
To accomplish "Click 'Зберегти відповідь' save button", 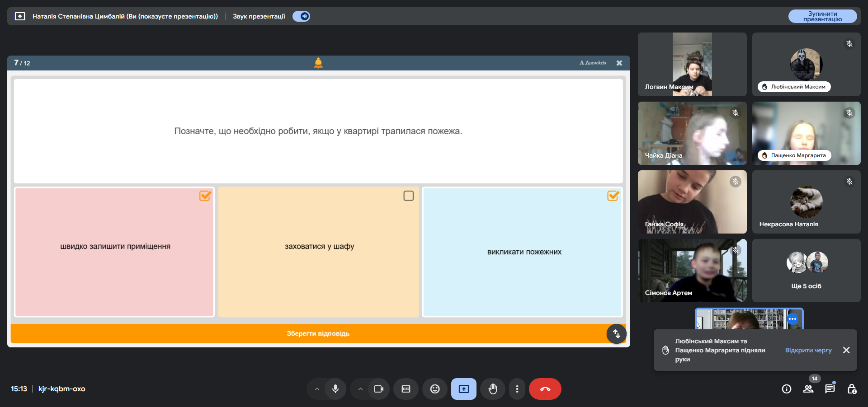I will [318, 334].
